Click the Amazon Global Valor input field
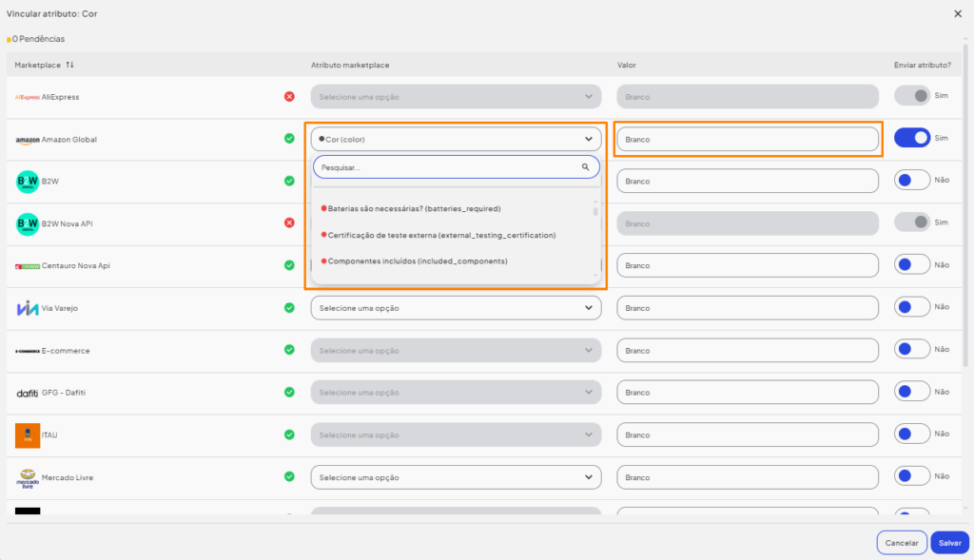974x560 pixels. [747, 139]
